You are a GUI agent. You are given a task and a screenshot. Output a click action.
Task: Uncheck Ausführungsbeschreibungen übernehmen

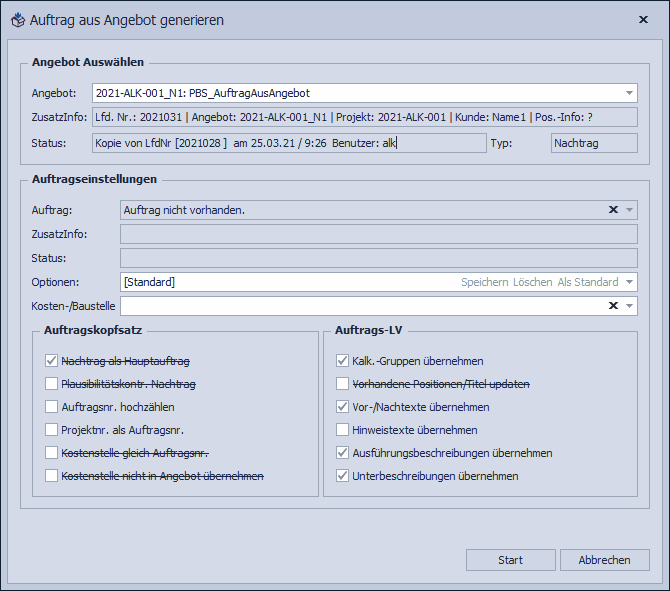click(x=343, y=453)
